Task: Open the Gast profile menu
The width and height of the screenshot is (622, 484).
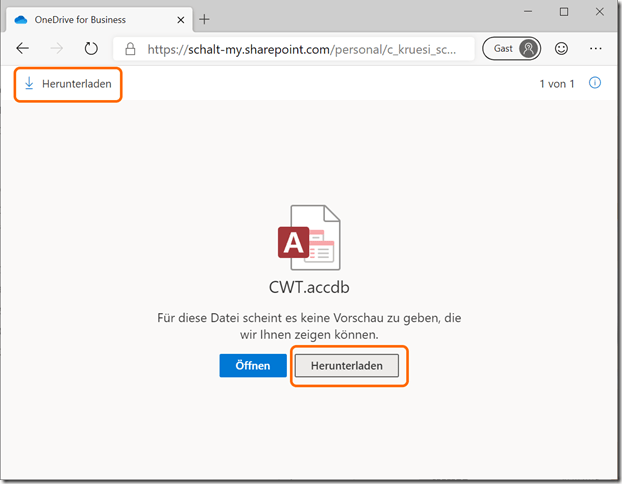Action: [511, 48]
